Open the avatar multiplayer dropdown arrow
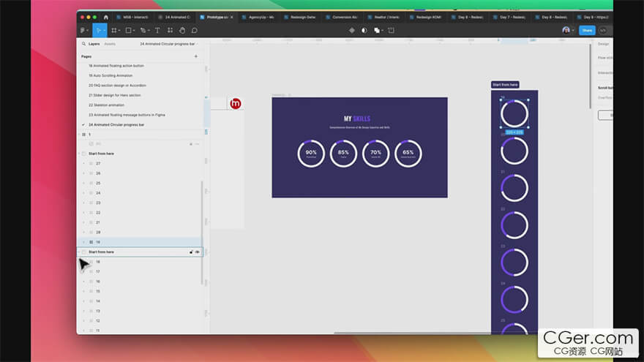The image size is (644, 362). pyautogui.click(x=573, y=31)
